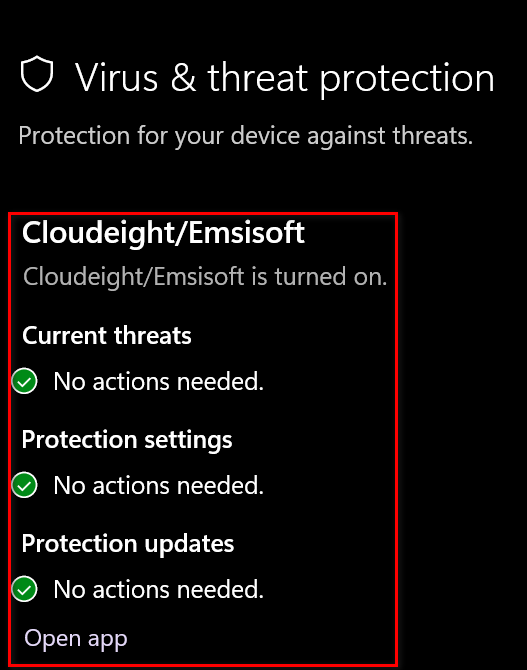Click the red border outlining the Cloudeight panel

pyautogui.click(x=397, y=439)
